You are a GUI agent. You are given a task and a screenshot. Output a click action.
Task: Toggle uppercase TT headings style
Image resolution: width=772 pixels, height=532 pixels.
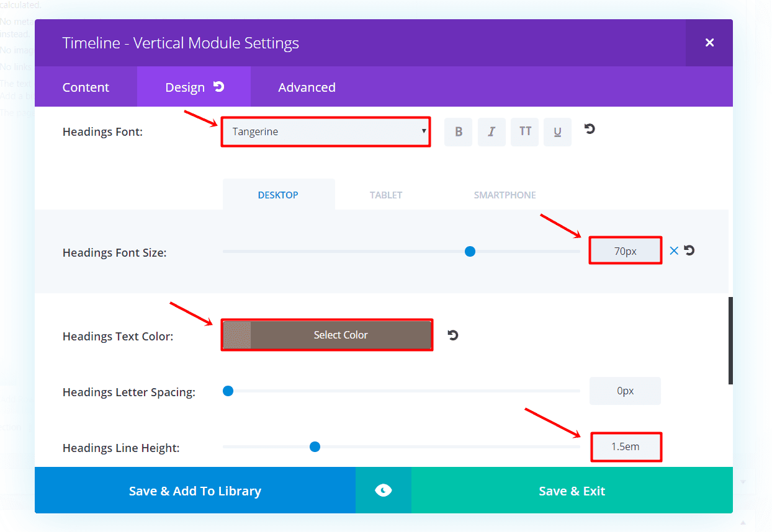tap(525, 132)
